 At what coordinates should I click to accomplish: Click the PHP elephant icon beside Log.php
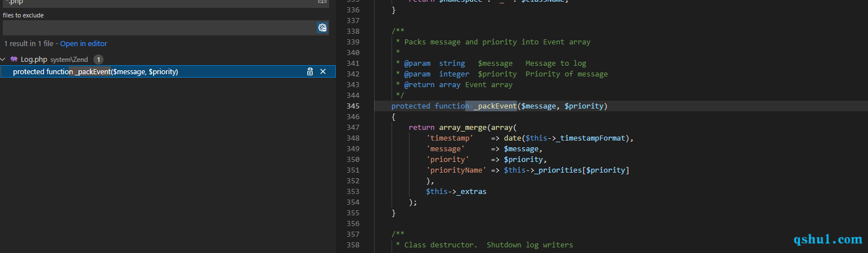(14, 59)
